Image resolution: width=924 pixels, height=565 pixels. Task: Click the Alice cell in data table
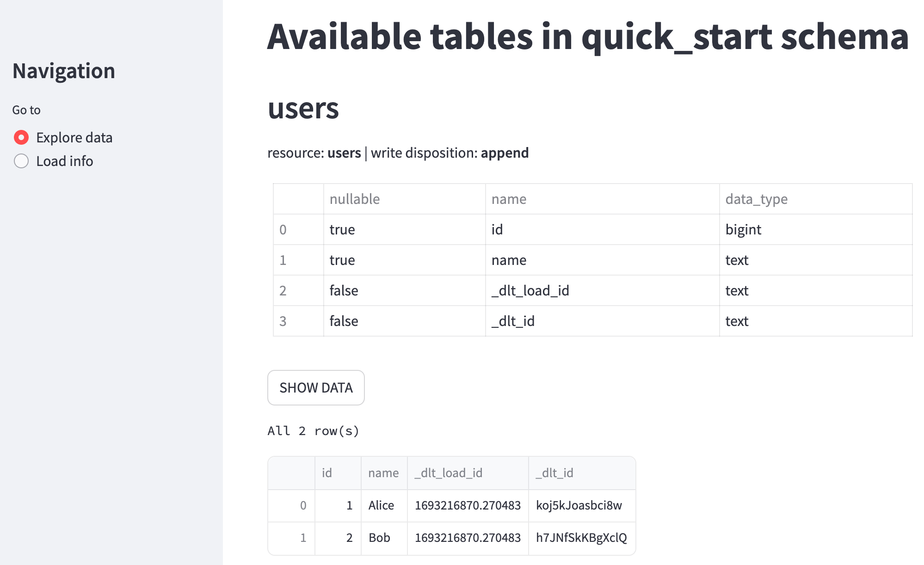pyautogui.click(x=384, y=505)
